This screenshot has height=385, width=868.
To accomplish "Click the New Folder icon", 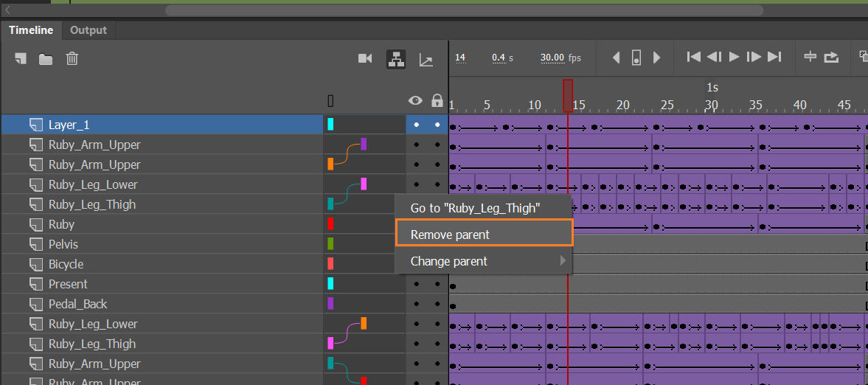I will [46, 59].
